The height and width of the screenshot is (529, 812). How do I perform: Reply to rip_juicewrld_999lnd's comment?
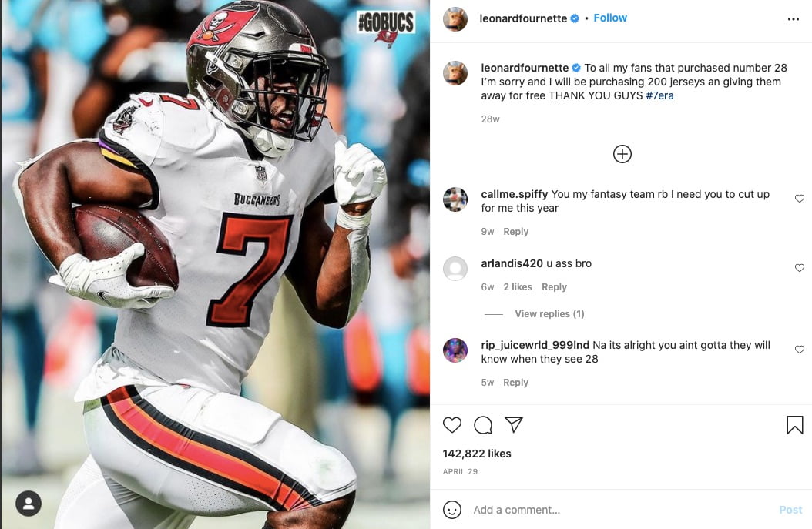(516, 383)
